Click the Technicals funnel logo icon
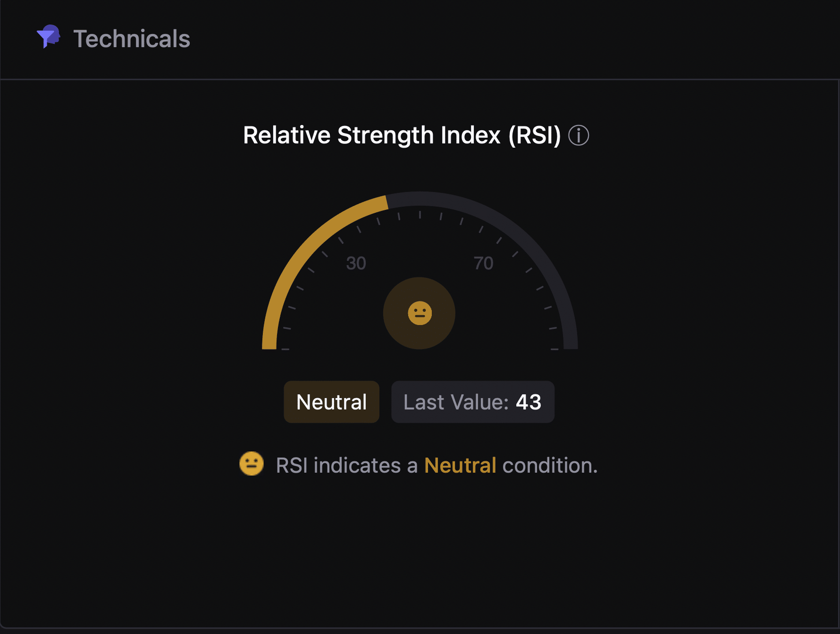Viewport: 840px width, 634px height. point(48,37)
